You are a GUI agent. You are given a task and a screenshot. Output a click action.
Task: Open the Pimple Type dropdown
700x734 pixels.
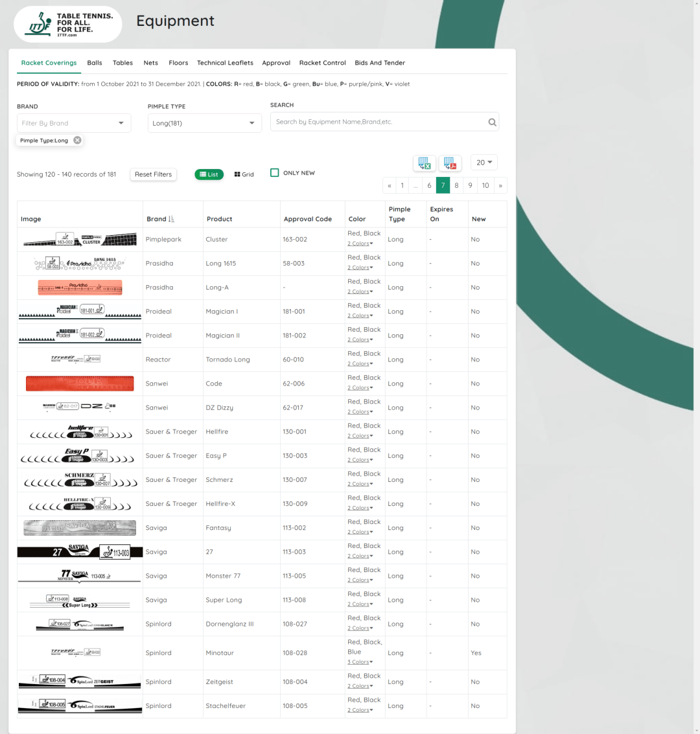(204, 123)
